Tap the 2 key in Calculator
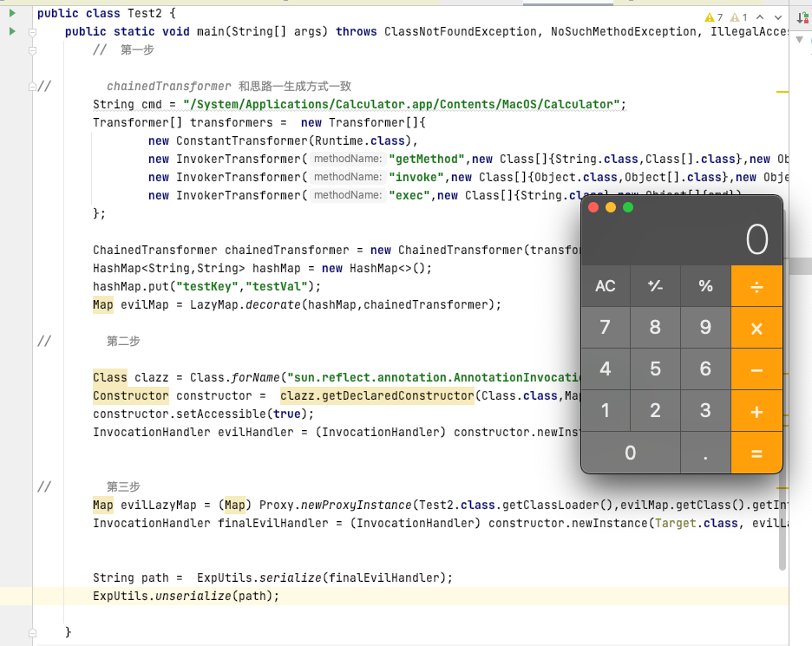The width and height of the screenshot is (812, 646). pyautogui.click(x=655, y=411)
